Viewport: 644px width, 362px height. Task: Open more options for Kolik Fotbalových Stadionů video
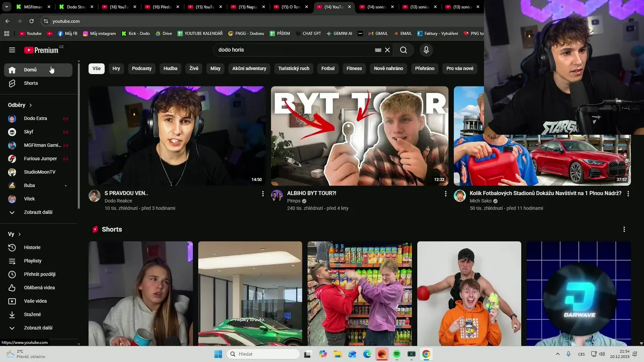click(628, 194)
